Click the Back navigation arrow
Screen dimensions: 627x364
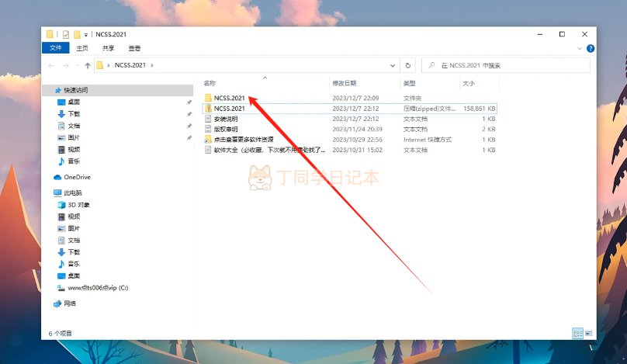(51, 66)
